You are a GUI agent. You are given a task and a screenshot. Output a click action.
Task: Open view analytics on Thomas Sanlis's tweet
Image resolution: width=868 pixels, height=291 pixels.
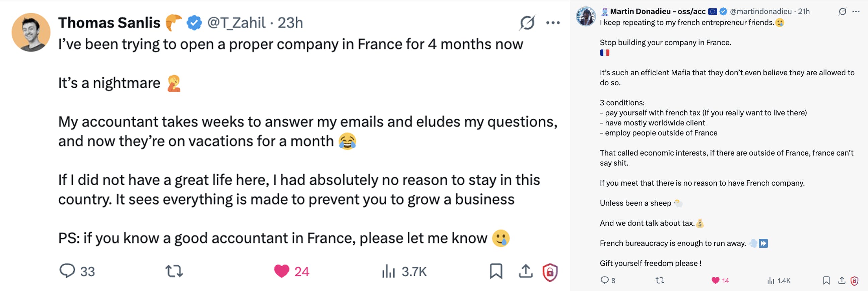click(x=388, y=271)
